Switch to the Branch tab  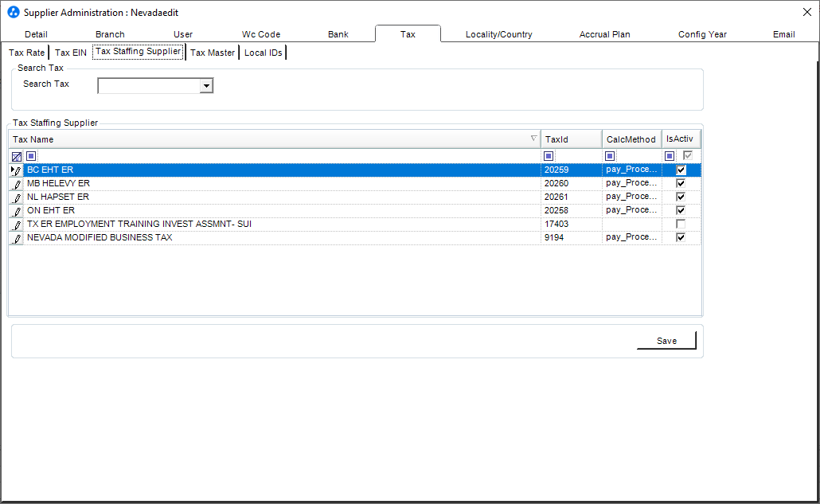coord(110,34)
